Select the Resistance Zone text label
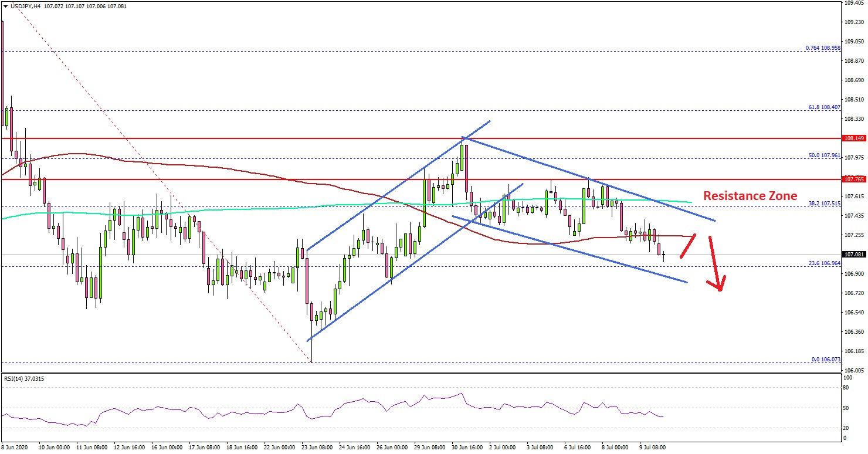 click(x=750, y=196)
